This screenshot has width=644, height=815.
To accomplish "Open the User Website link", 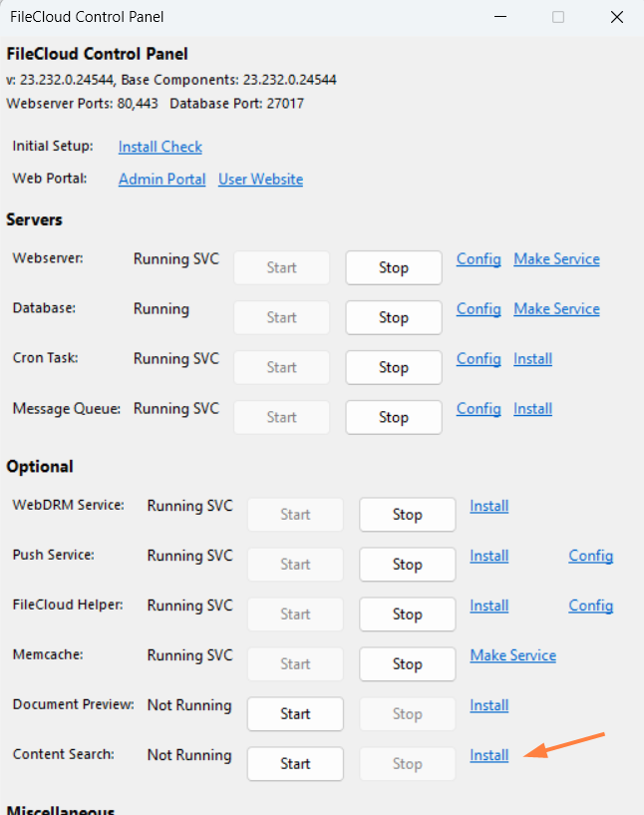I will click(260, 180).
